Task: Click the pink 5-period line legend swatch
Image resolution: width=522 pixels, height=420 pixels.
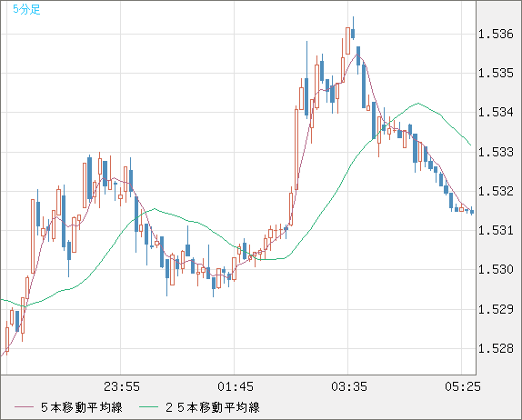Action: 25,407
